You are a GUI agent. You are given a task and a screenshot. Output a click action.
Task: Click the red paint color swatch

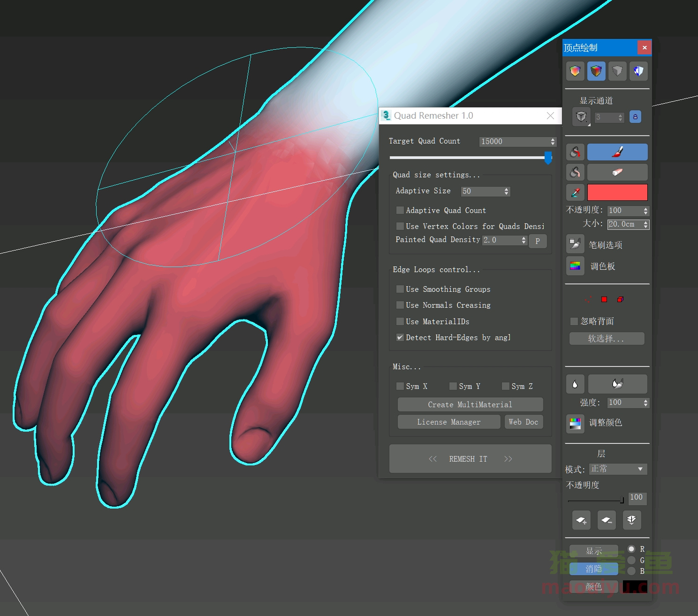click(617, 192)
